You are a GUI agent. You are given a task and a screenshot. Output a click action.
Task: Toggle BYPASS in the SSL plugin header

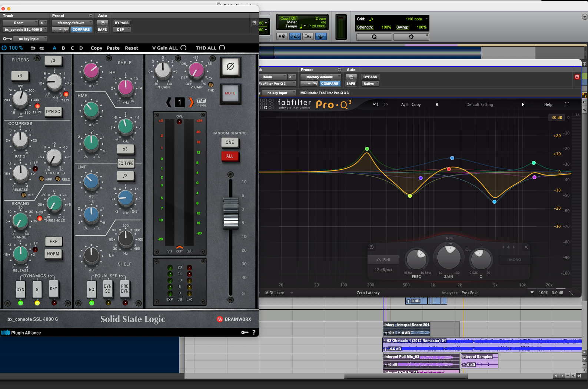(x=122, y=23)
